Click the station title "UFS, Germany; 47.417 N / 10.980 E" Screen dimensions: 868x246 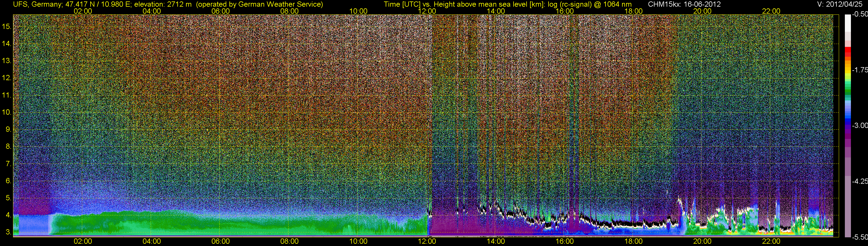click(x=71, y=4)
